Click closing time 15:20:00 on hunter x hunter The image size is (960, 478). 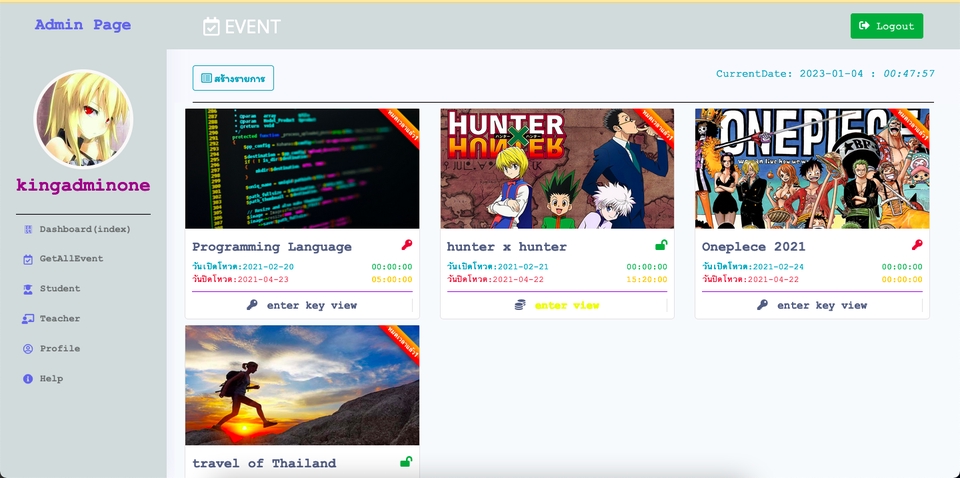(647, 280)
